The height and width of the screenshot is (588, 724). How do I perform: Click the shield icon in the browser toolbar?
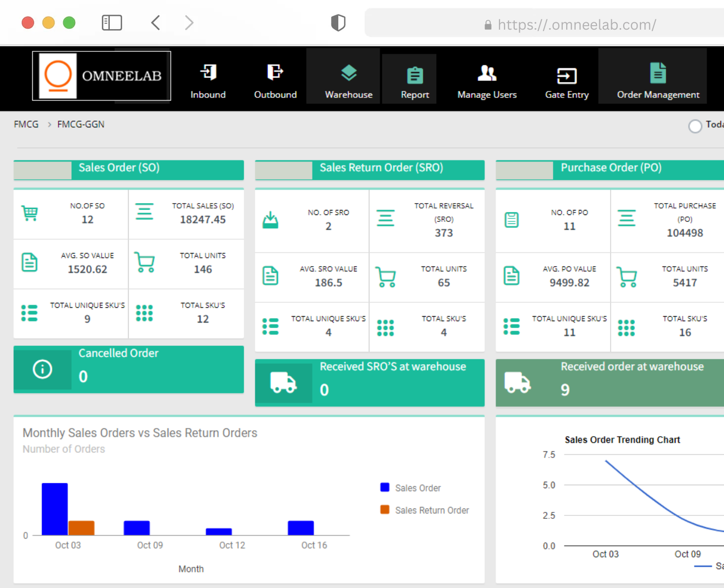(x=338, y=22)
